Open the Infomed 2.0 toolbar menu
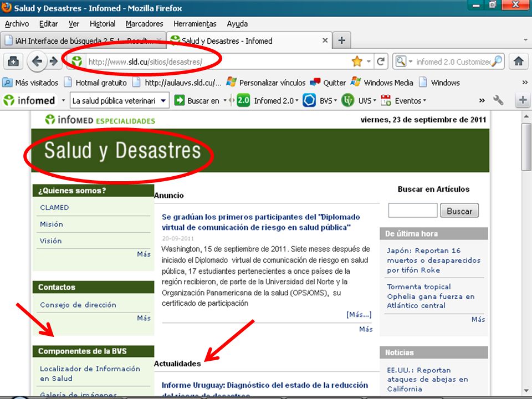Image resolution: width=532 pixels, height=399 pixels. pos(267,100)
